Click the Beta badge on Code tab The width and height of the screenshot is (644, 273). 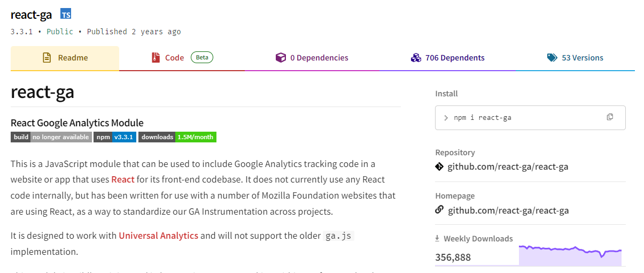tap(202, 58)
